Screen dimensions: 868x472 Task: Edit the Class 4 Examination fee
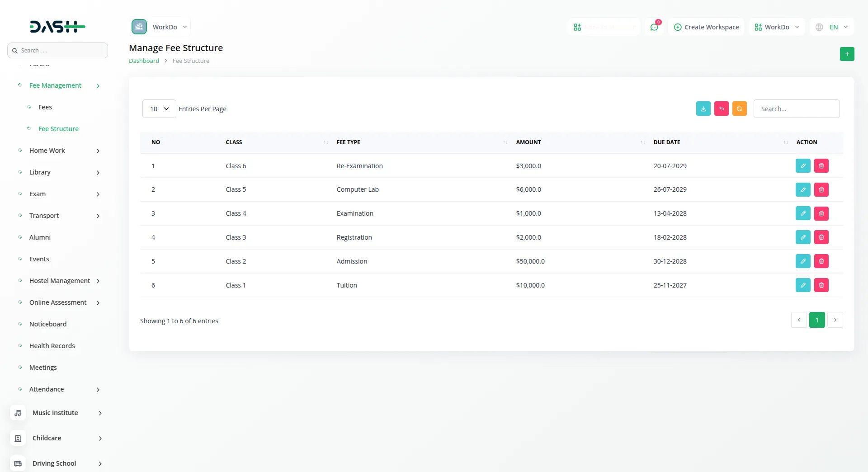(x=803, y=213)
